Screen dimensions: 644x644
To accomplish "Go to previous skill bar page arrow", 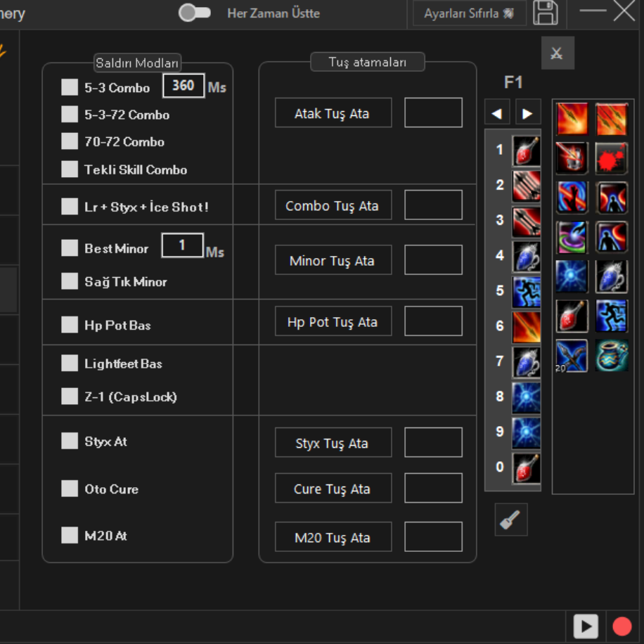I will [497, 112].
